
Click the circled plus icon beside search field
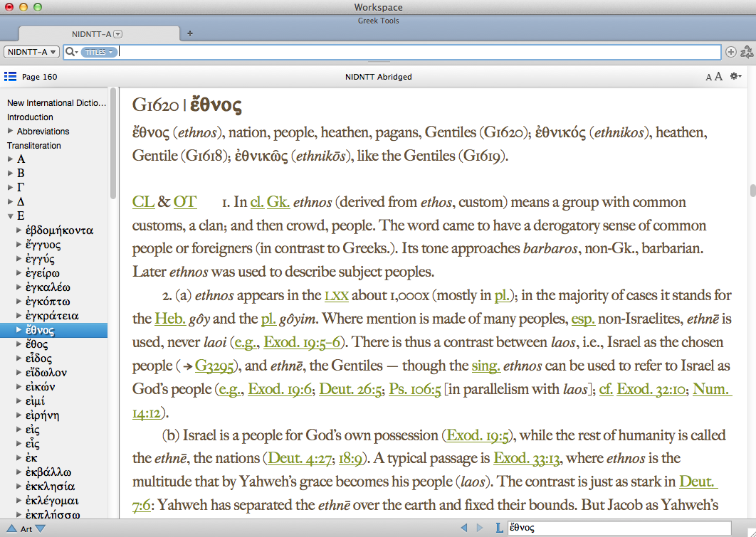coord(731,52)
